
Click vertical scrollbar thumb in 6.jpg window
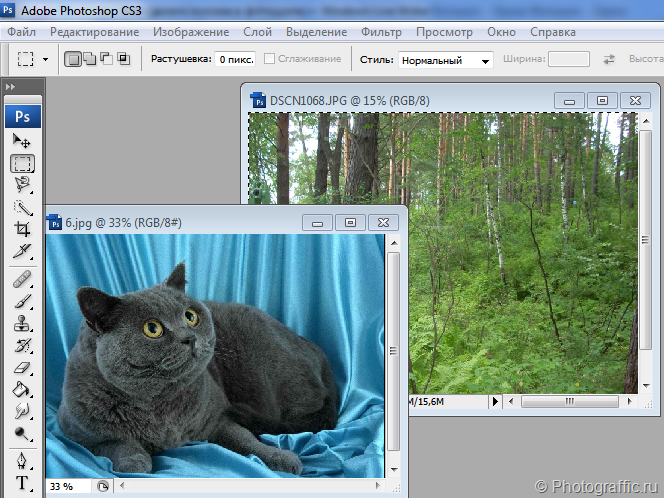393,351
